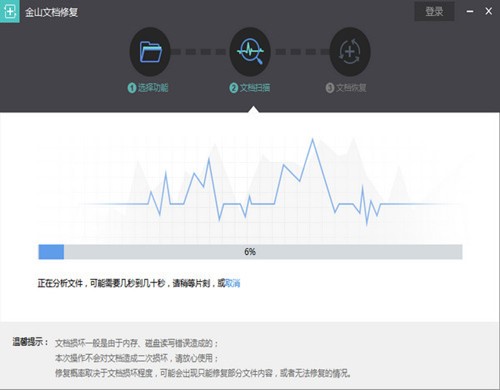This screenshot has height=390, width=500.
Task: Click the 取消 cancel link
Action: coord(233,283)
